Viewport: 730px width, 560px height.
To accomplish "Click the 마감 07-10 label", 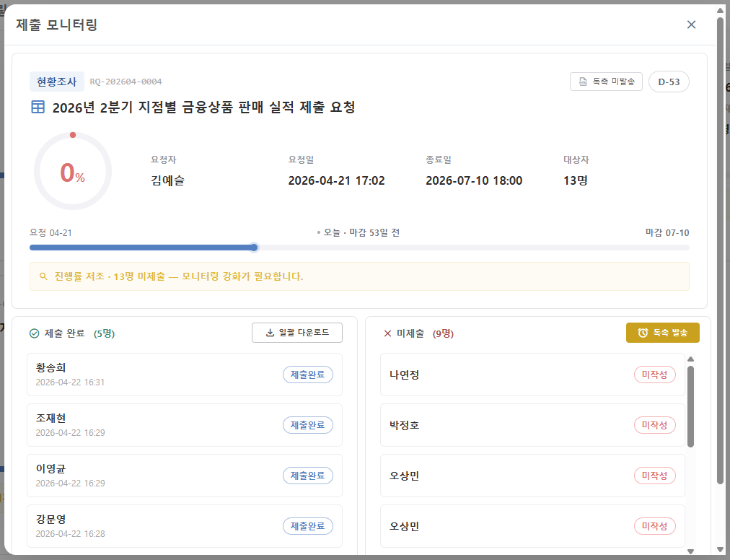I will point(667,232).
